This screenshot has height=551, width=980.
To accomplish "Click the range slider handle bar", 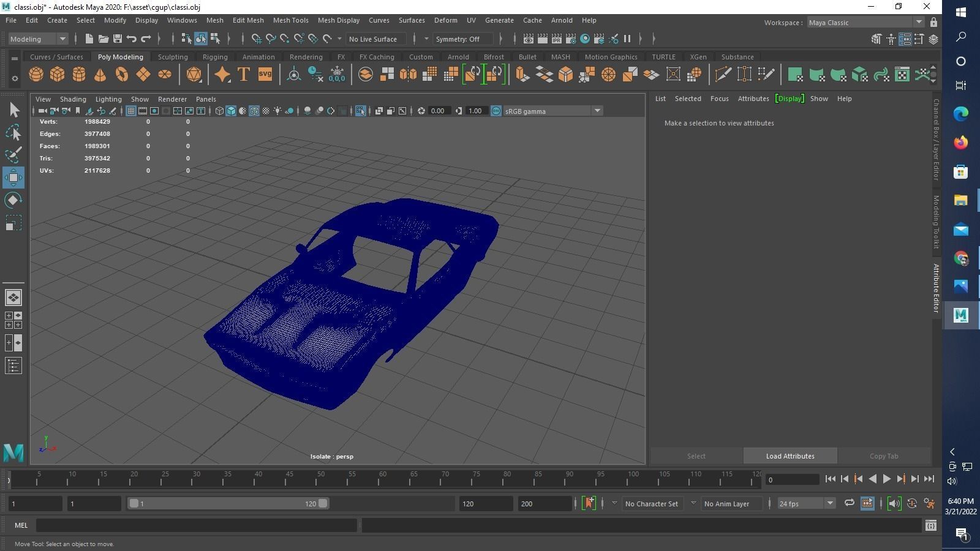I will pyautogui.click(x=228, y=503).
